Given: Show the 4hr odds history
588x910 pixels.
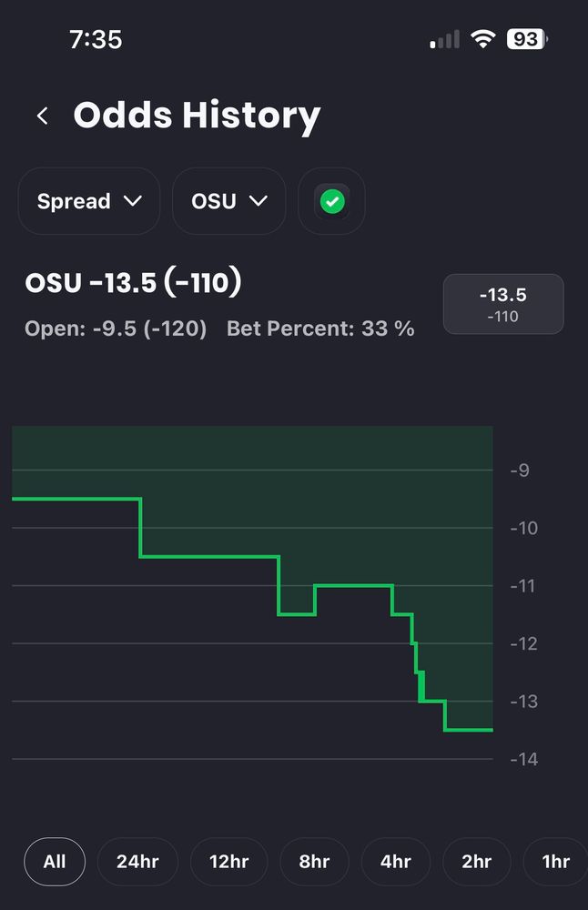Looking at the screenshot, I should [396, 861].
